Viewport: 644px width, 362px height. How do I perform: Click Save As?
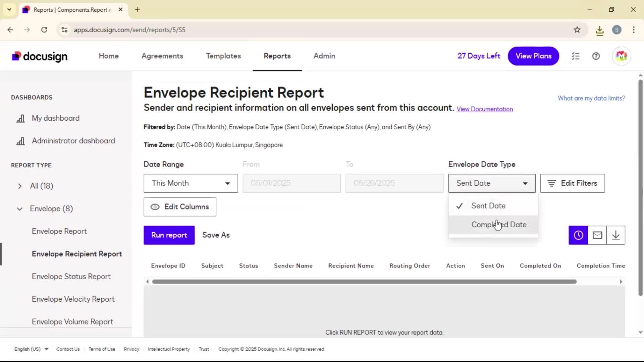(x=216, y=235)
